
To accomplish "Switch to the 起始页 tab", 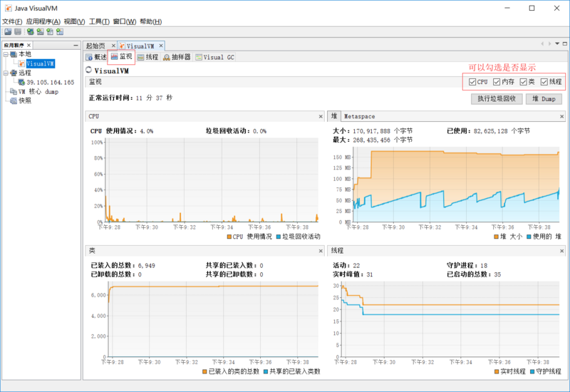I will [96, 46].
